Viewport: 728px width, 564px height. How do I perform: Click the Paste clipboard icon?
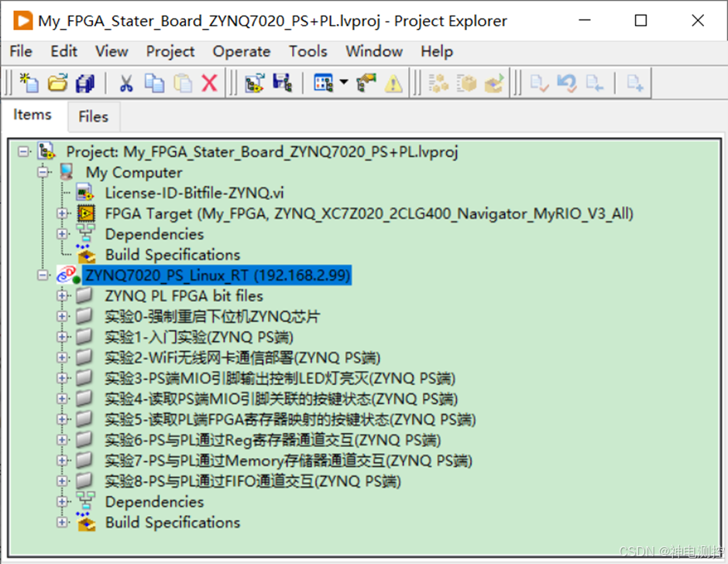183,84
